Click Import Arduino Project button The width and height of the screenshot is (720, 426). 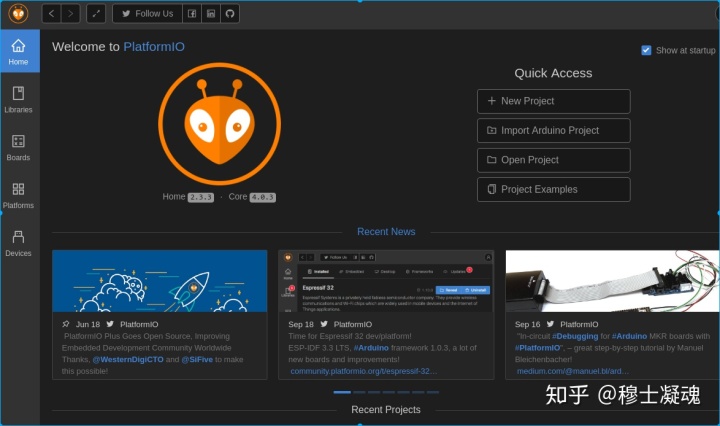click(554, 130)
